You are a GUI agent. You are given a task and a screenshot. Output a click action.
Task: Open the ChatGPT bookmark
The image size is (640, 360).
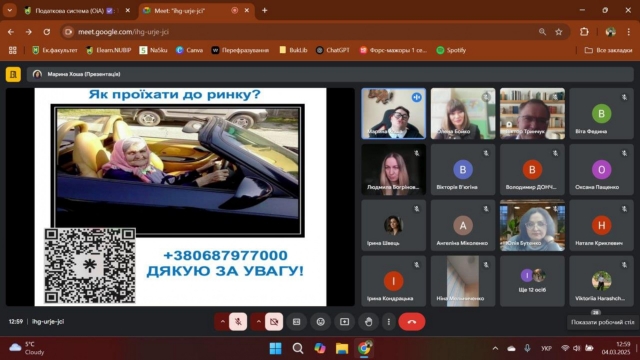(333, 50)
